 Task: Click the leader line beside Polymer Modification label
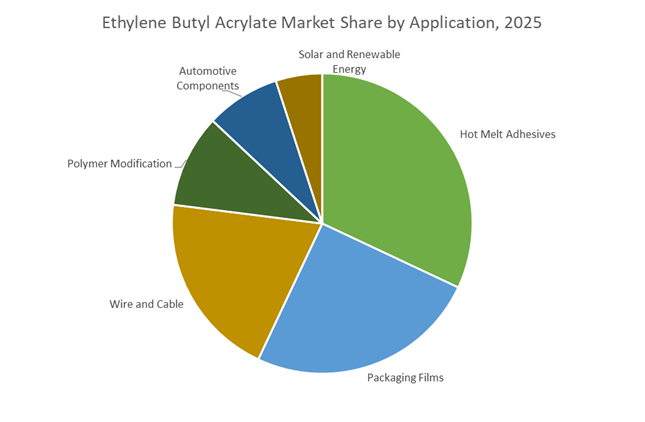click(179, 163)
